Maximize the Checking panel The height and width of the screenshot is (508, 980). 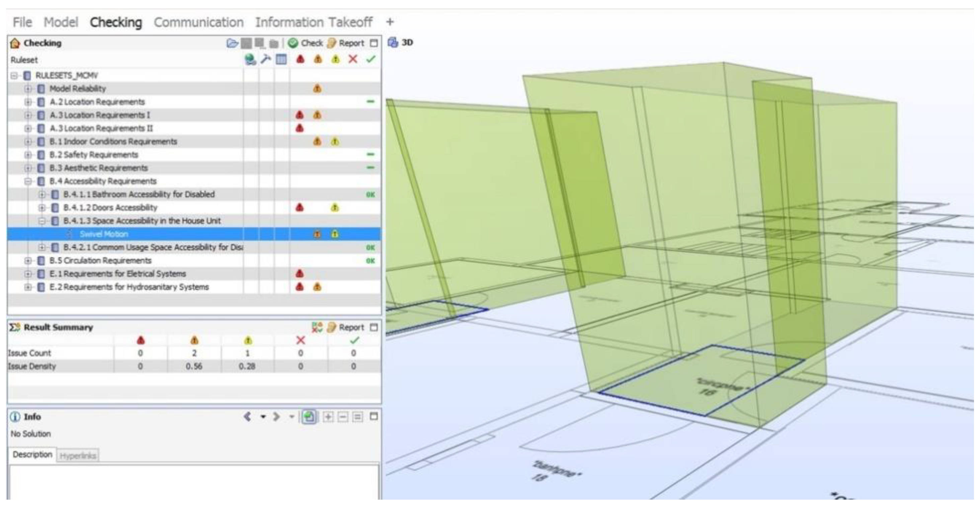tap(374, 43)
